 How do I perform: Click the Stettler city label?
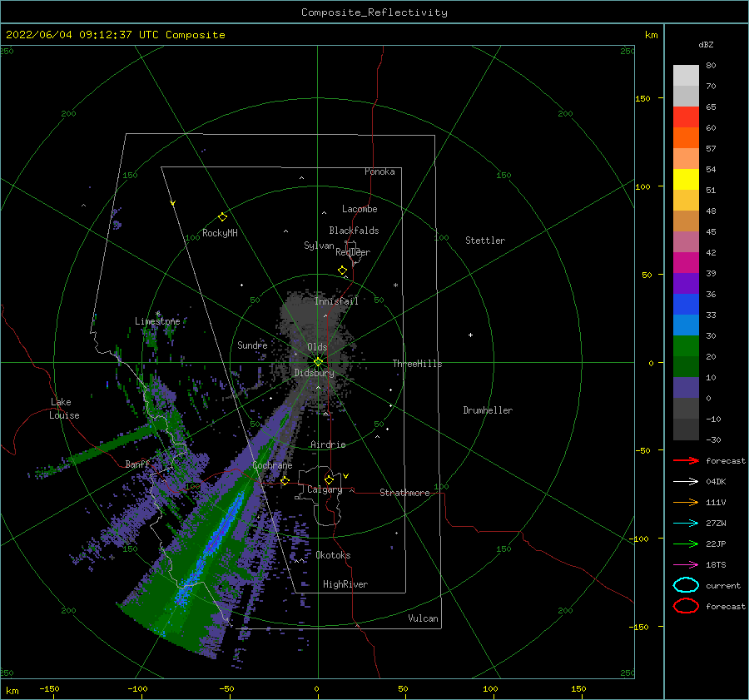[x=485, y=241]
